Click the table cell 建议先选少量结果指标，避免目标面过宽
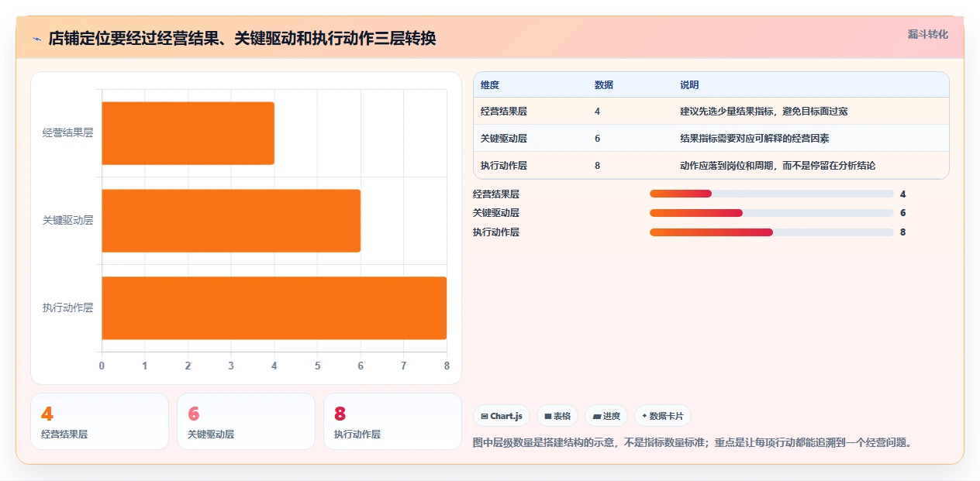Screen dimensions: 980x481 [x=764, y=112]
